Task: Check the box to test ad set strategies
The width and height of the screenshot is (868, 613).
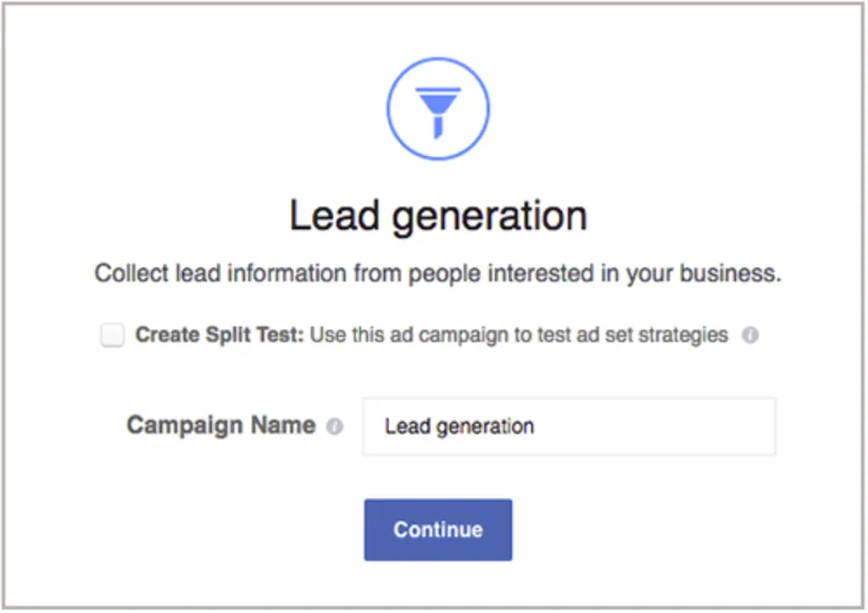Action: (111, 335)
